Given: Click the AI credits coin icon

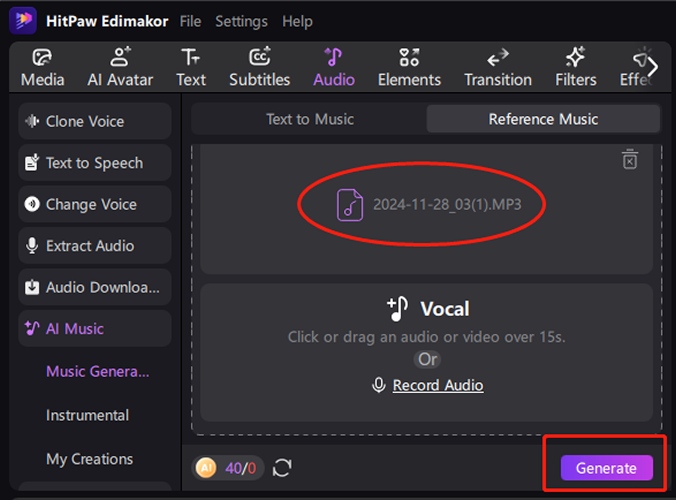Looking at the screenshot, I should [206, 467].
